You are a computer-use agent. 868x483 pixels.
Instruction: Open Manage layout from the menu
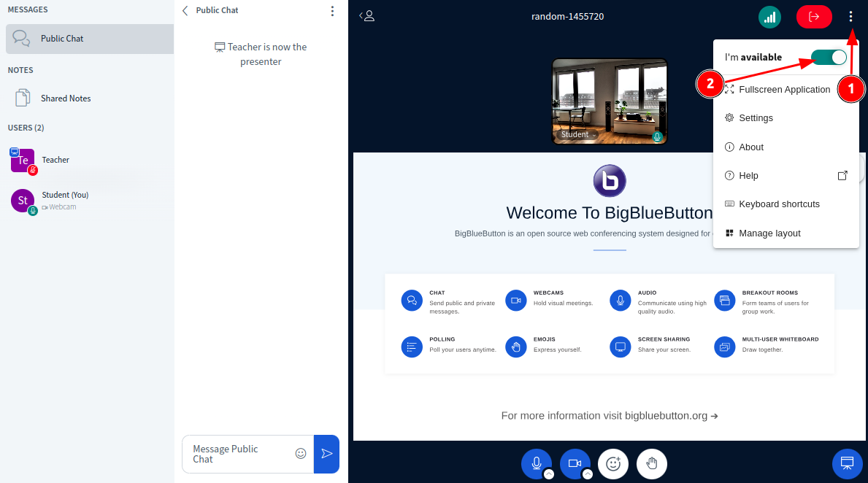pyautogui.click(x=769, y=233)
